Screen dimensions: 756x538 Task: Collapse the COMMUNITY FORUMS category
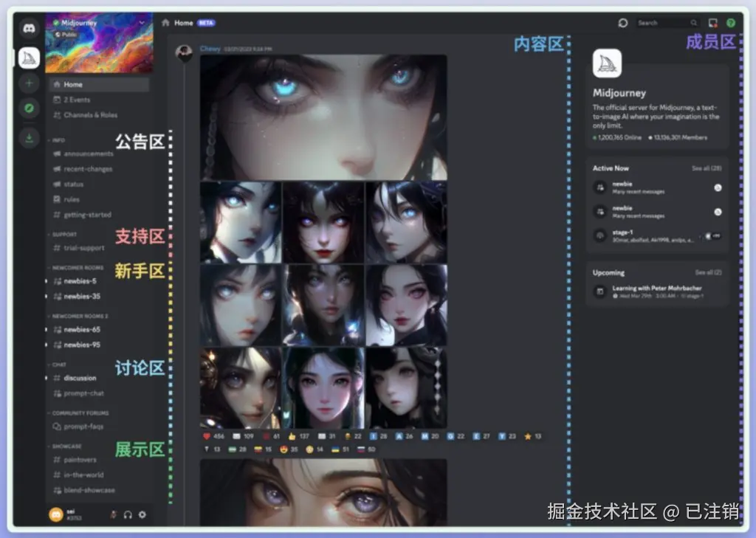pos(78,413)
